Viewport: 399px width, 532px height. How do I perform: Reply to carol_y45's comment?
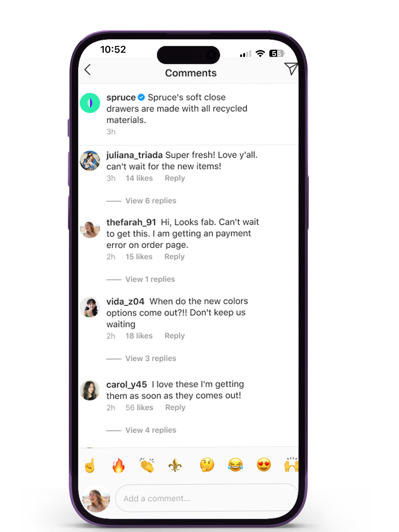pos(175,407)
